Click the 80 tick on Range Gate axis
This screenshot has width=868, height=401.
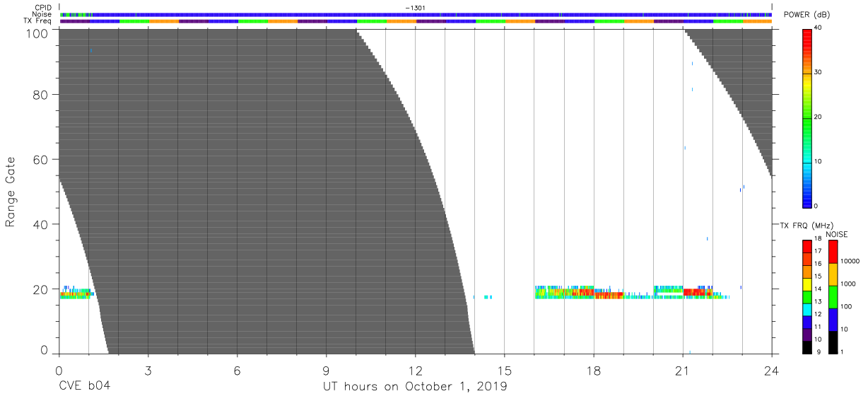[42, 94]
